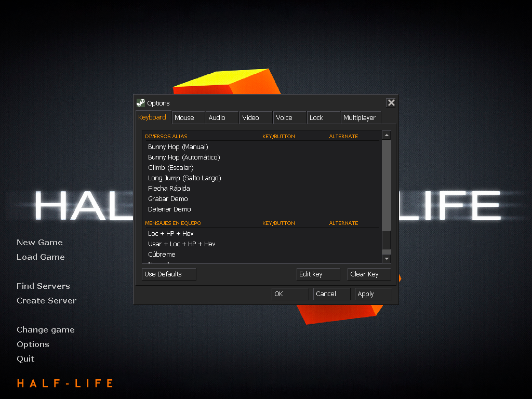This screenshot has width=532, height=399.
Task: Click the keybind list scrollbar thumb
Action: pos(387,240)
